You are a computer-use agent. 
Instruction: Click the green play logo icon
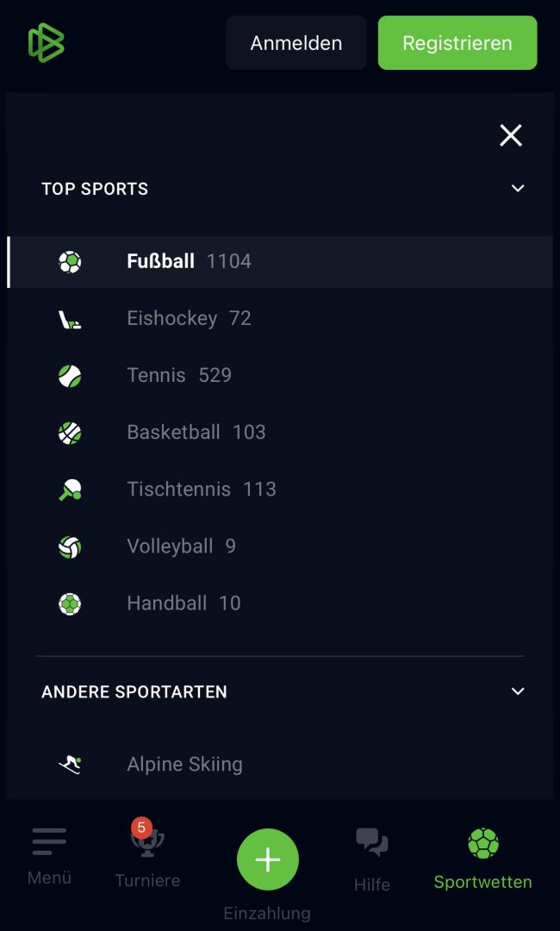click(46, 42)
